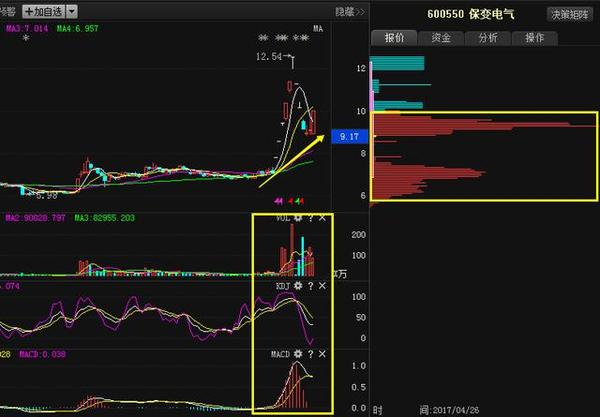Close the MACD indicator panel
The height and width of the screenshot is (417, 600).
[322, 354]
